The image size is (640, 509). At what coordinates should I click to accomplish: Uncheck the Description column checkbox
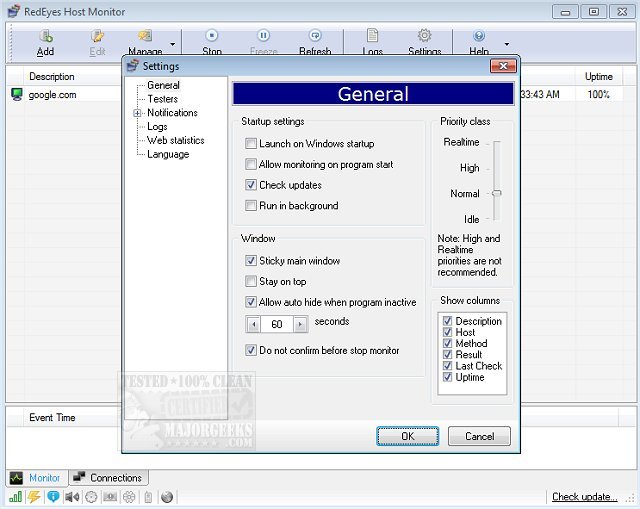click(x=447, y=321)
